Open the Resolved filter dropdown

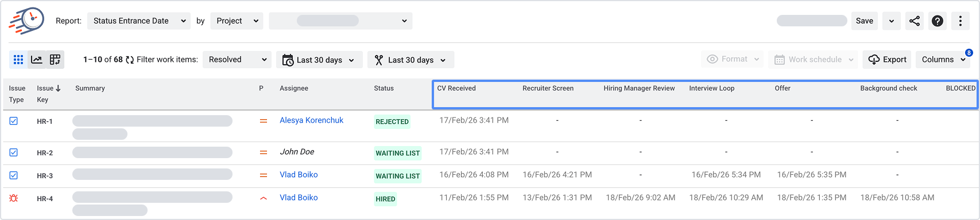click(237, 60)
